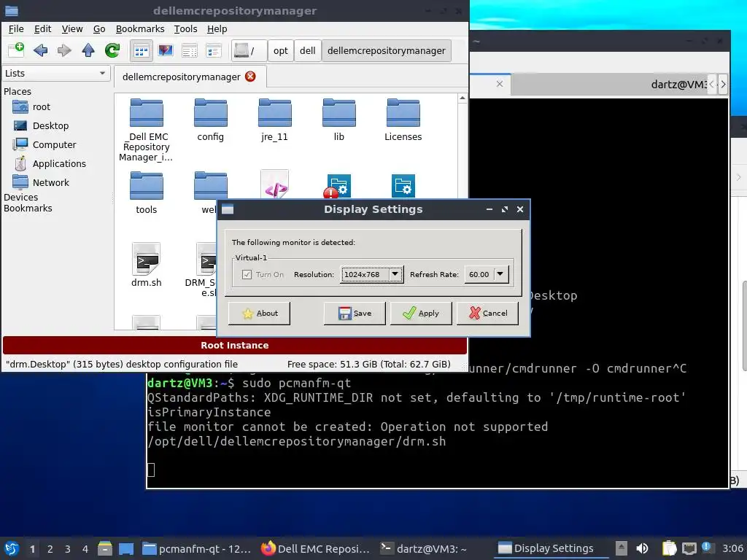Viewport: 747px width, 560px height.
Task: Select the _Dell EMC Repository Manager folder
Action: 146,130
